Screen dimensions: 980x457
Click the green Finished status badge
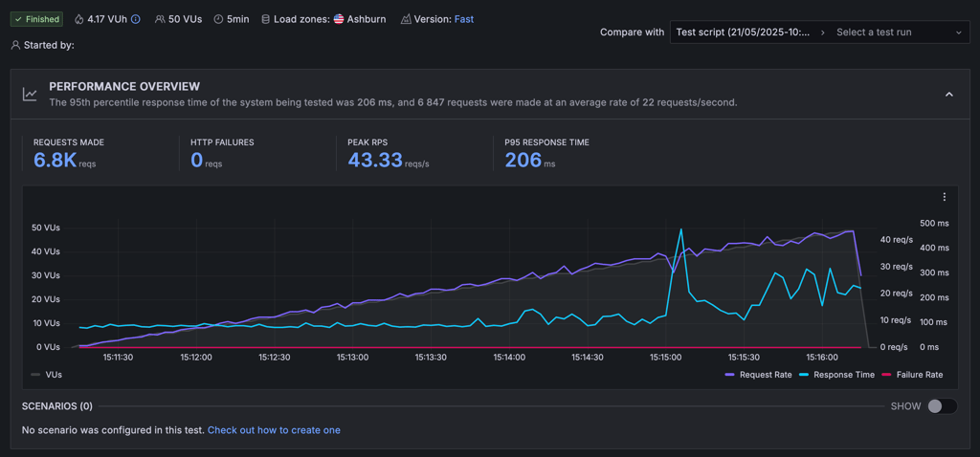tap(36, 19)
